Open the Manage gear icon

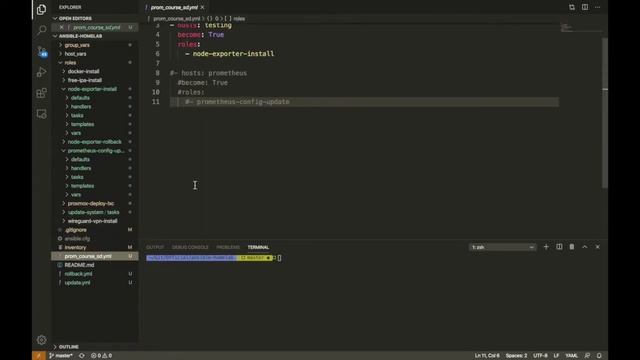pos(41,340)
